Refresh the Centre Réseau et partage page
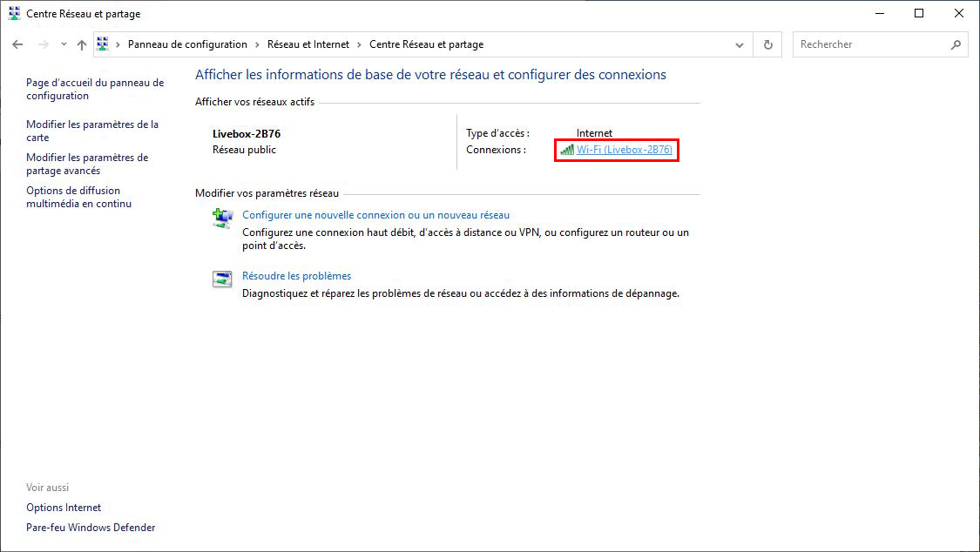 pyautogui.click(x=768, y=45)
